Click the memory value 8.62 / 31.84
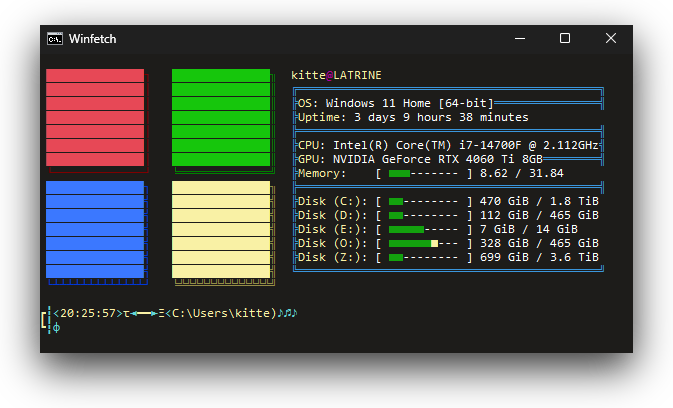Viewport: 673px width, 408px height. [x=521, y=173]
